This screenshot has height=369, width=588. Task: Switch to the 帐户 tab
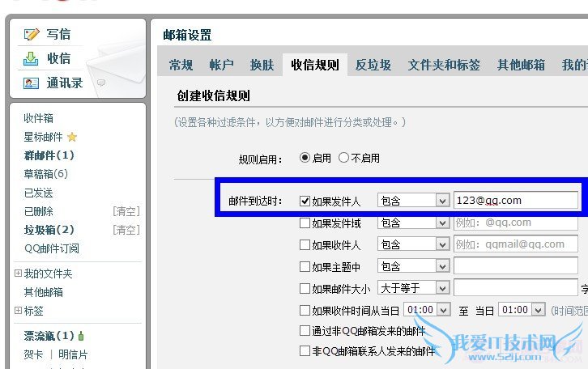[x=221, y=65]
